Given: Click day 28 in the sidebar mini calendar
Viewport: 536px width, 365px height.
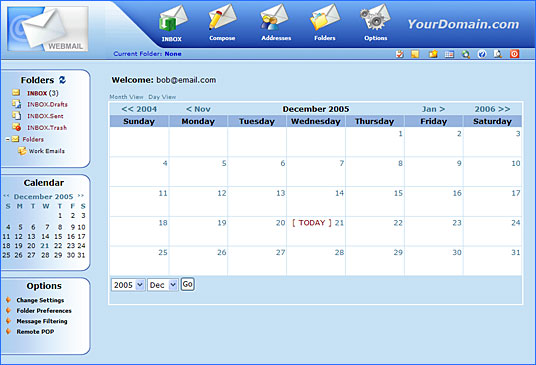Looking at the screenshot, I should tap(45, 255).
